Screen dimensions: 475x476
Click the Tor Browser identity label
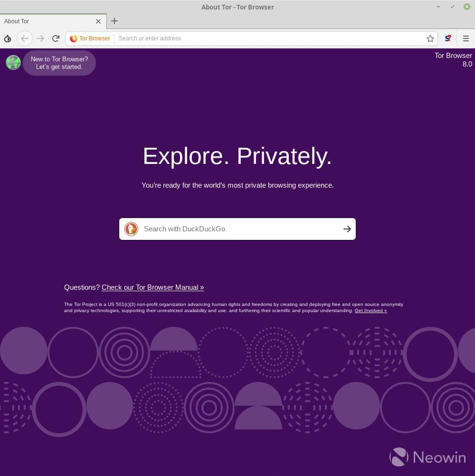[95, 38]
